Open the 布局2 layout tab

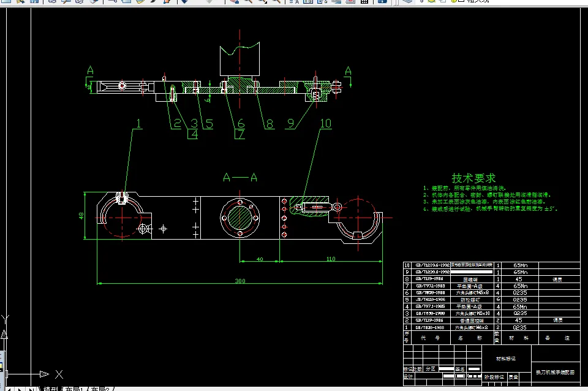pos(100,389)
